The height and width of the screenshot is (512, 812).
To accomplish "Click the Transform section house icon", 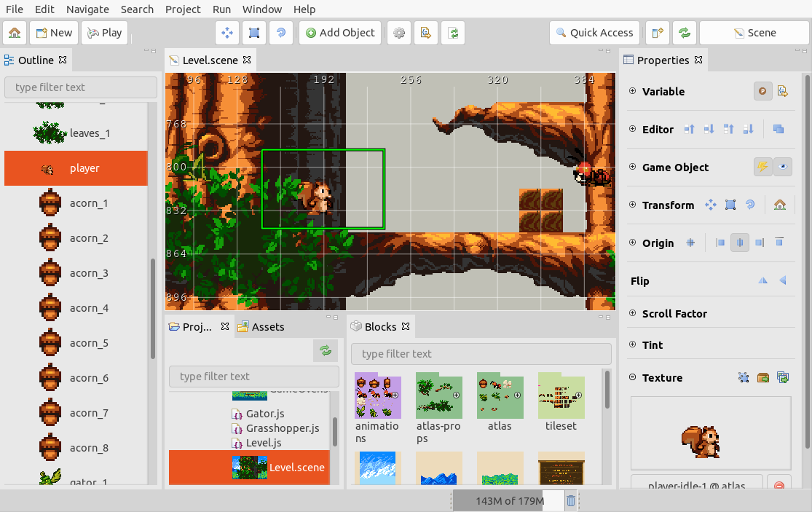I will coord(780,205).
